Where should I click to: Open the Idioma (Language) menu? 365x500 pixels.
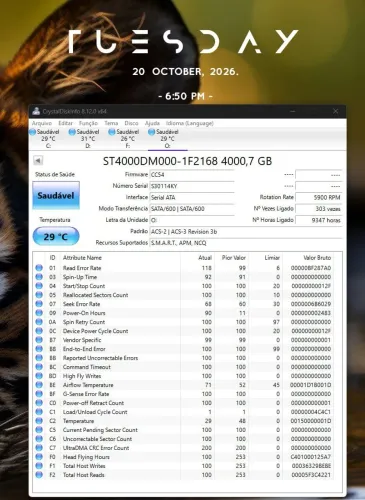point(190,123)
